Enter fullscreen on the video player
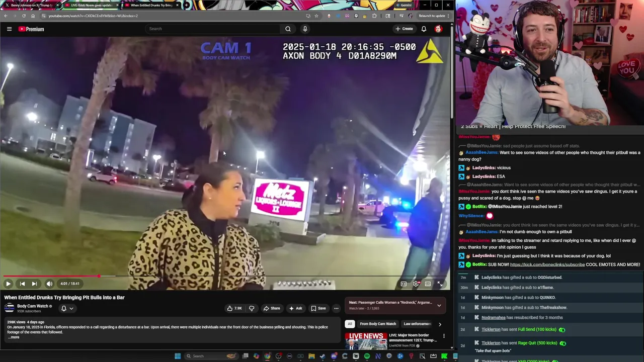This screenshot has height=362, width=644. pos(440,284)
